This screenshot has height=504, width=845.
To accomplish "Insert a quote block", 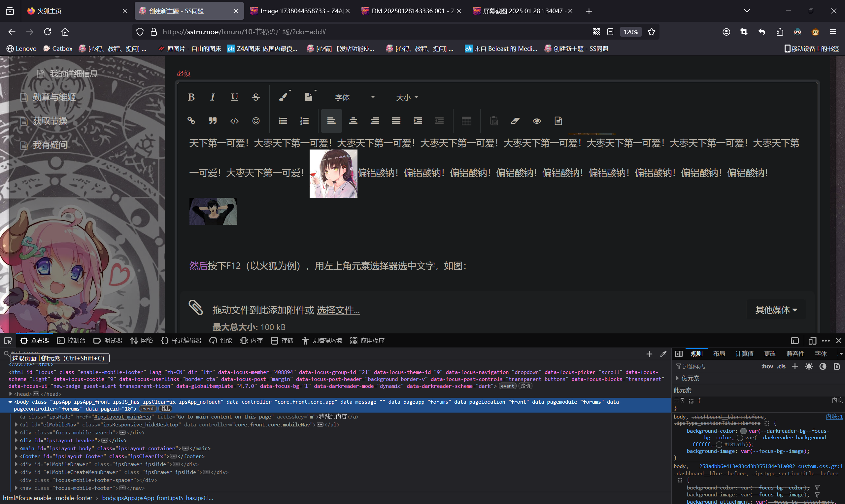I will pyautogui.click(x=213, y=121).
